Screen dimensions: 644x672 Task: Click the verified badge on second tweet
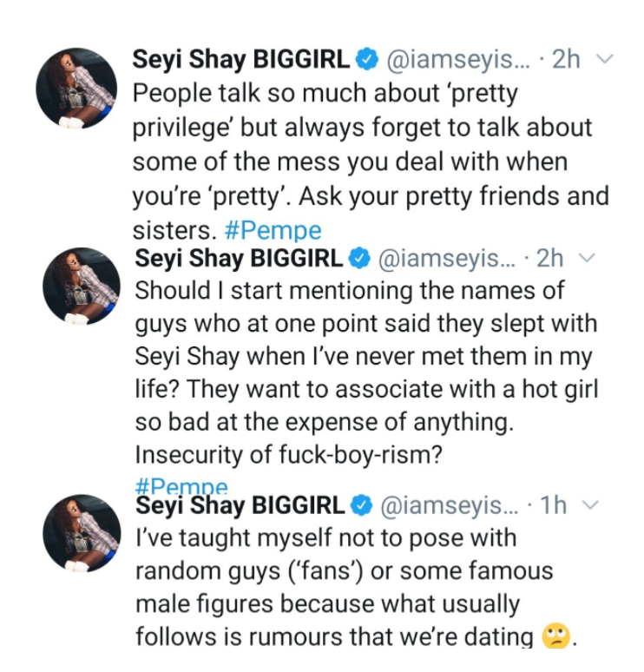click(x=358, y=259)
